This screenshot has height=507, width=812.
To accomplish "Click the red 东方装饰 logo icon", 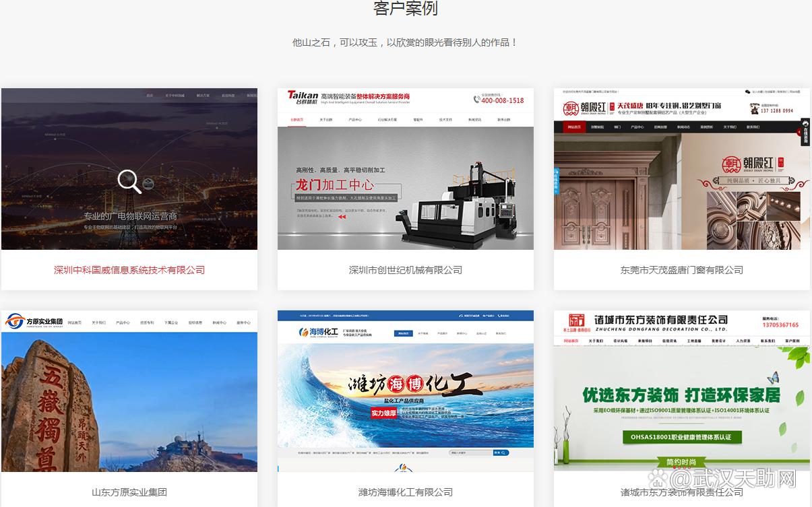I will click(575, 321).
